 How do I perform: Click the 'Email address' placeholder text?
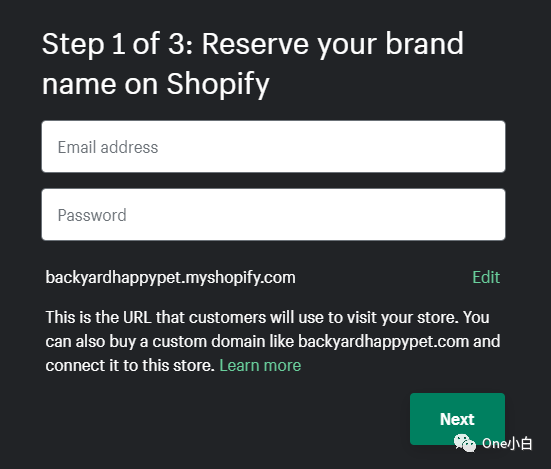(108, 147)
